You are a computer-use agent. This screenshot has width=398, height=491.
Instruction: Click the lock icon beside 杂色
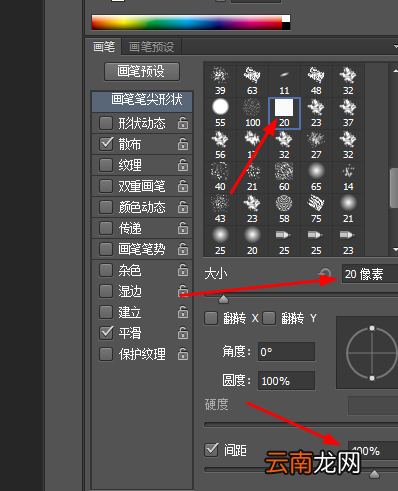point(183,270)
